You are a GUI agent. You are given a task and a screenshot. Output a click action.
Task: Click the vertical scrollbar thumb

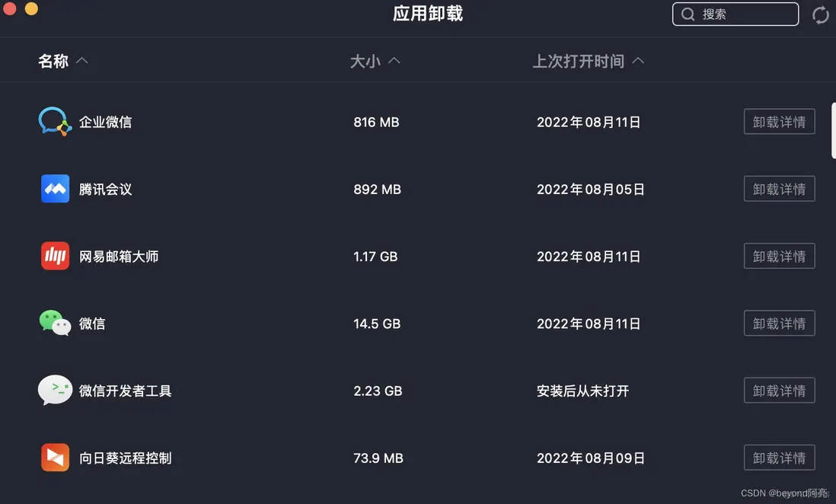pyautogui.click(x=832, y=129)
